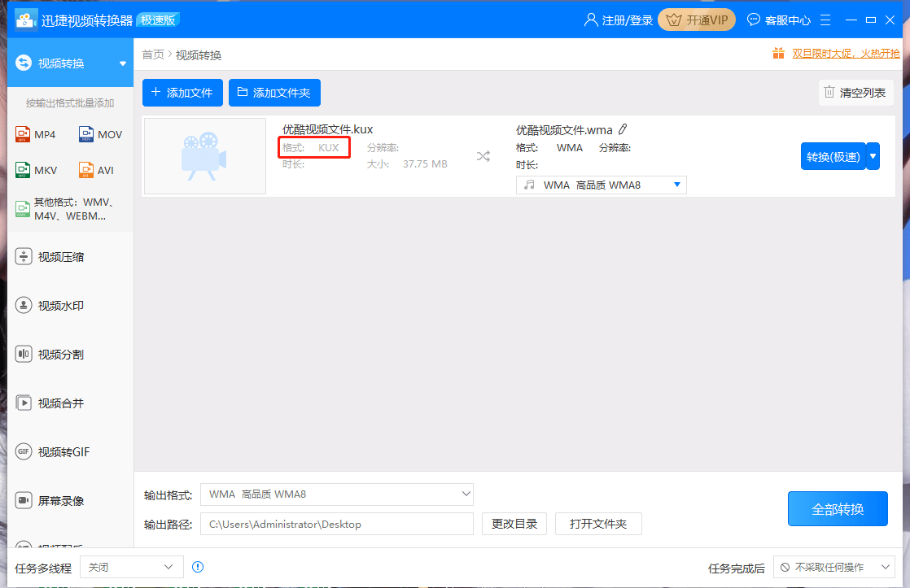Click 添加文件 button
Image resolution: width=910 pixels, height=588 pixels.
click(182, 93)
